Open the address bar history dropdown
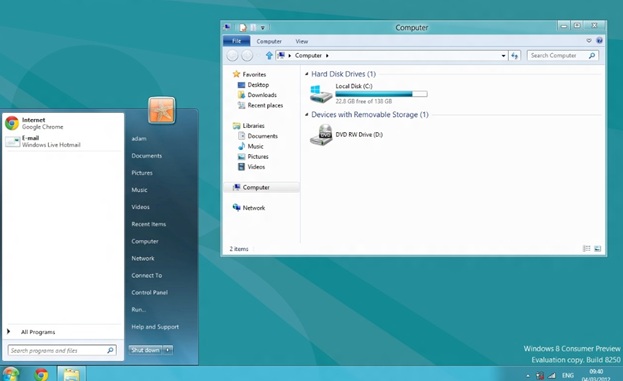The width and height of the screenshot is (623, 381). coord(503,56)
